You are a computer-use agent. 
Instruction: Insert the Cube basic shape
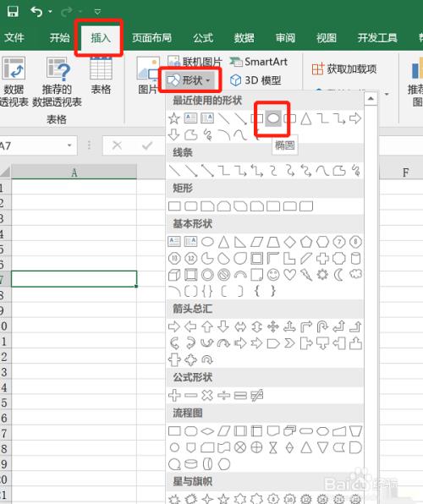pos(174,275)
